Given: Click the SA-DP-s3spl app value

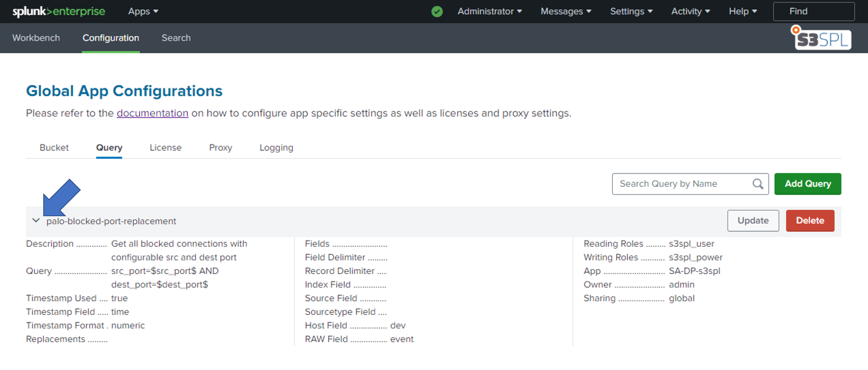Looking at the screenshot, I should tap(695, 271).
